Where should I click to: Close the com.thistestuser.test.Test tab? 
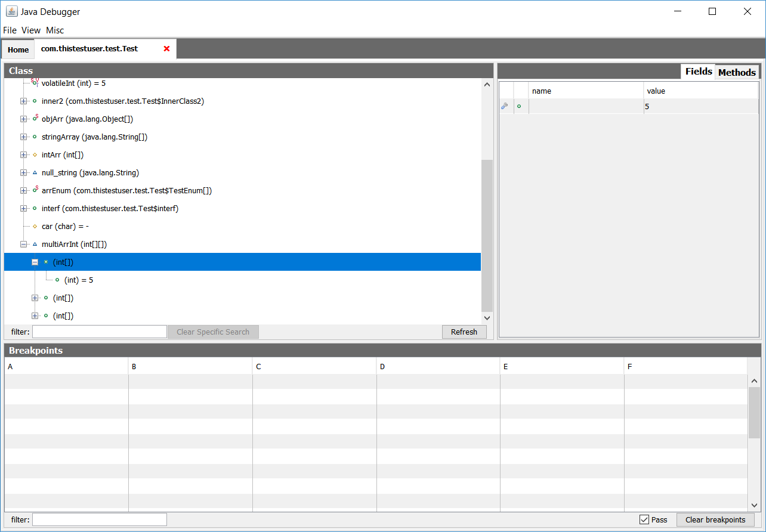166,49
